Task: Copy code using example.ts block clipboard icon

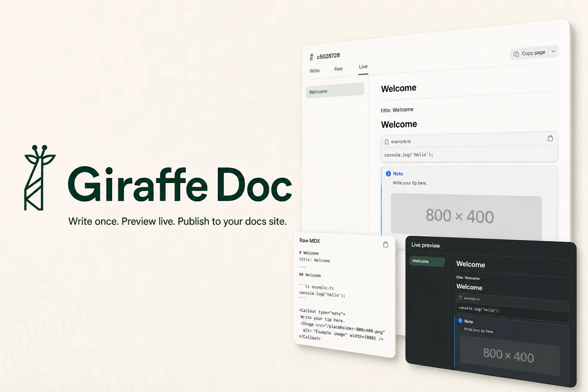Action: tap(550, 138)
